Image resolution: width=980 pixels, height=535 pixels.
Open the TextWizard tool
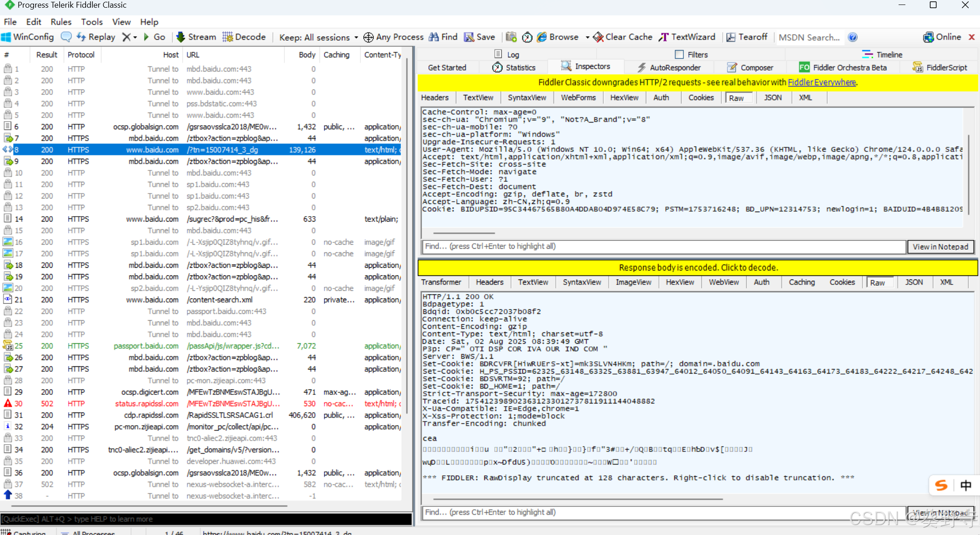(x=687, y=37)
